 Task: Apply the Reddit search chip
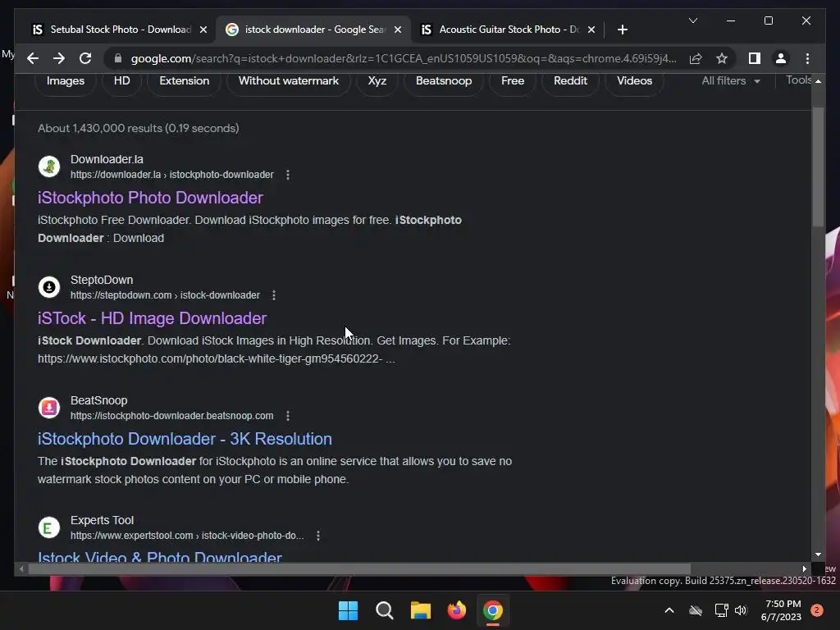coord(570,81)
